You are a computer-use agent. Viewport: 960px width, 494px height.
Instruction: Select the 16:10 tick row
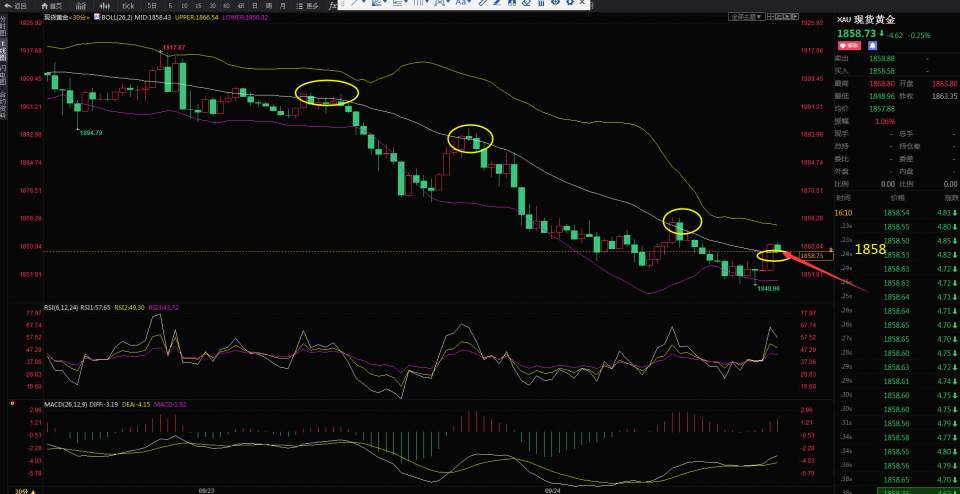897,212
